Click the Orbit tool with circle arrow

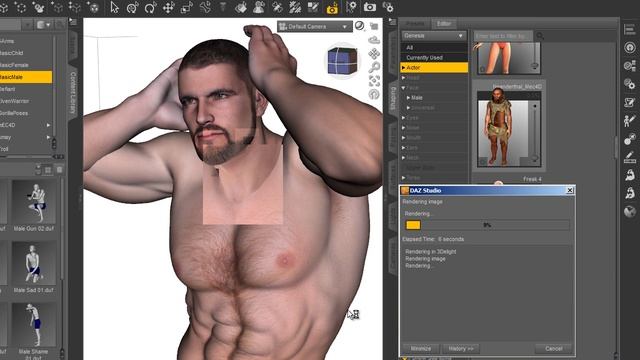point(132,7)
